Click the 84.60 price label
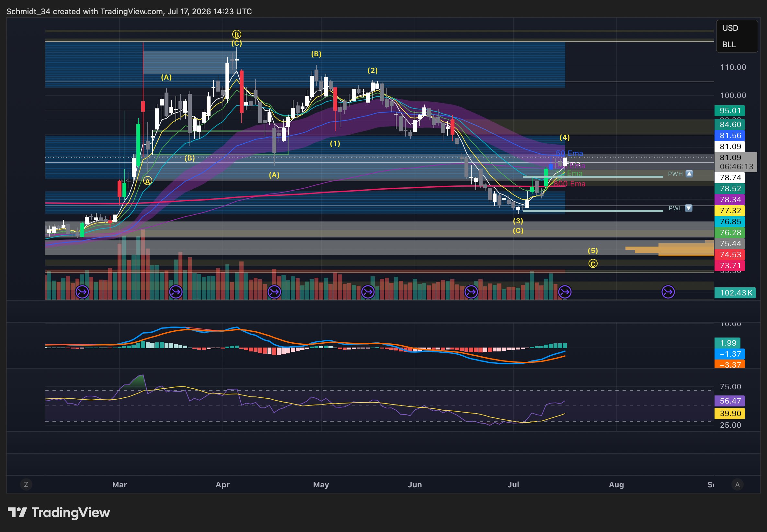Image resolution: width=767 pixels, height=532 pixels. pos(730,124)
